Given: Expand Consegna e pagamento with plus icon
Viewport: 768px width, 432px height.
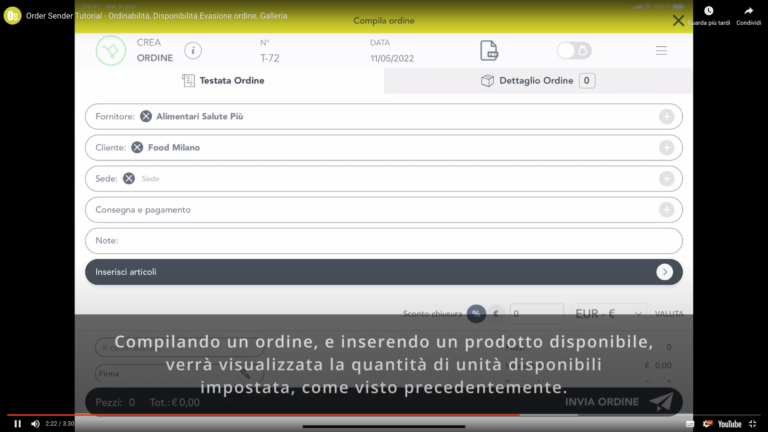Looking at the screenshot, I should [666, 210].
